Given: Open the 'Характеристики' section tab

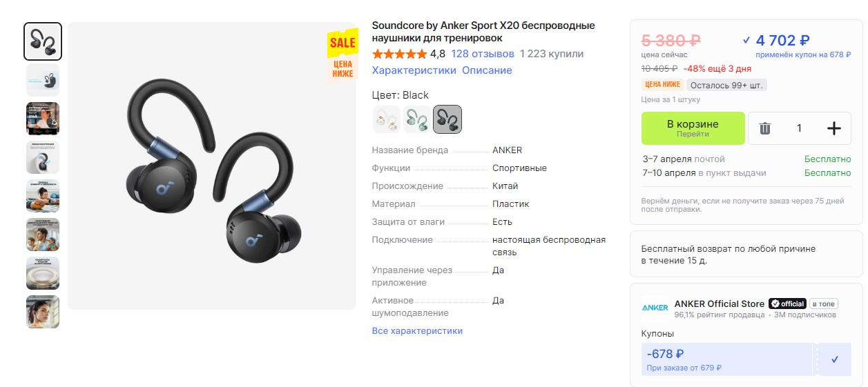Looking at the screenshot, I should click(414, 70).
